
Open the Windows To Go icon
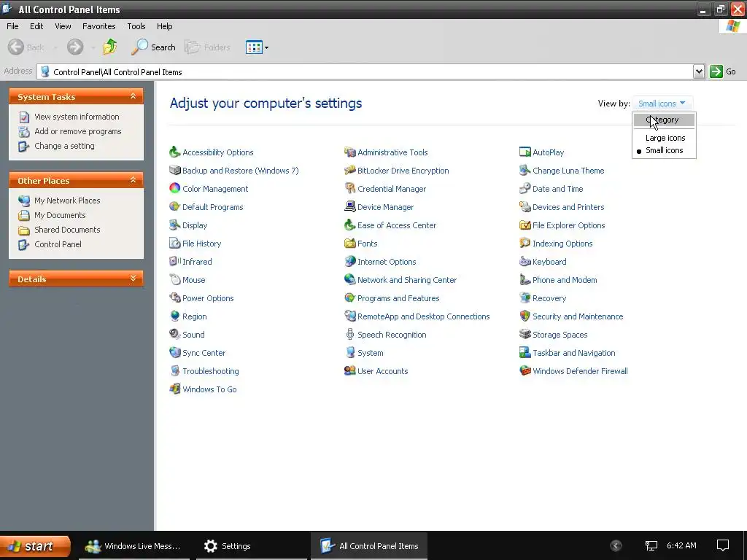pyautogui.click(x=175, y=389)
